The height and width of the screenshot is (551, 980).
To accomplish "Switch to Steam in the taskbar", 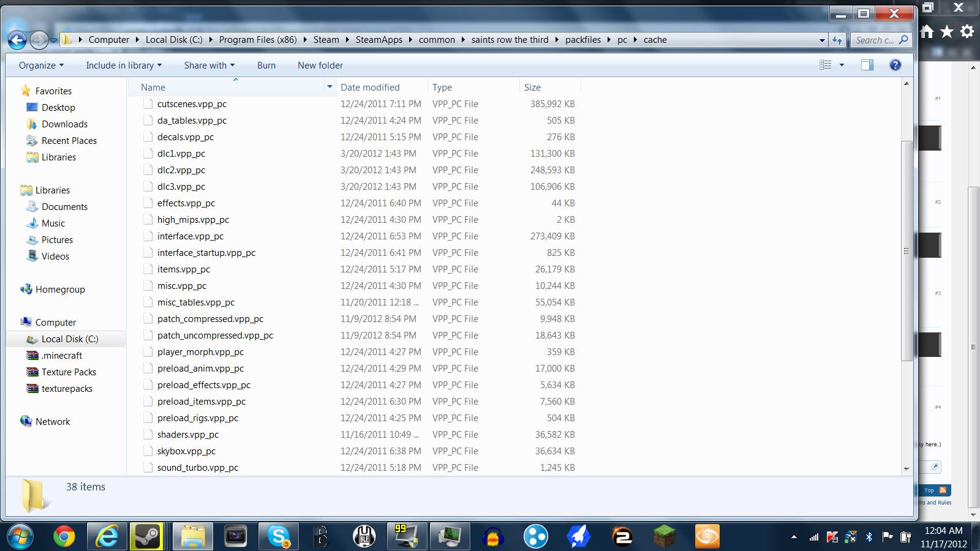I will tap(147, 537).
